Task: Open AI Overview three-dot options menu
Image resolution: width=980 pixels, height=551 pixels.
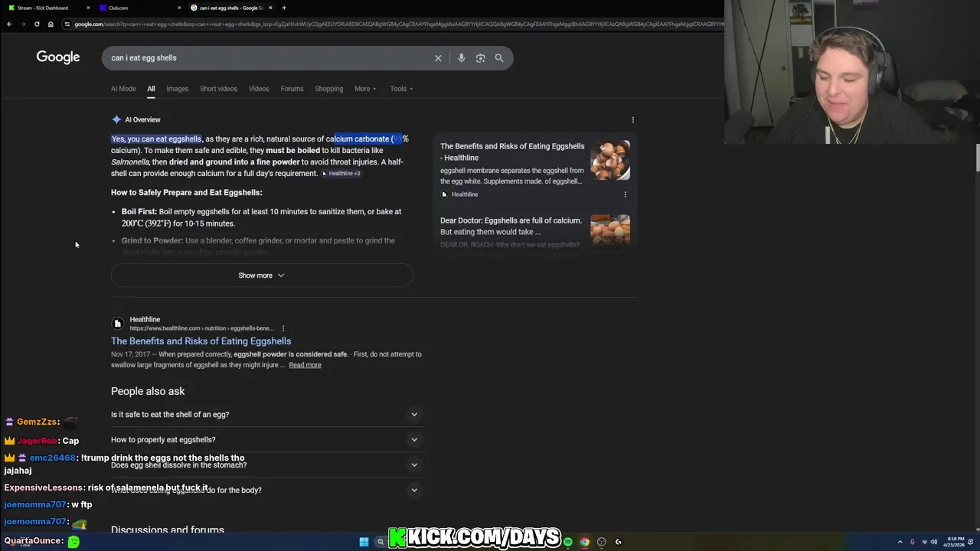Action: click(632, 119)
